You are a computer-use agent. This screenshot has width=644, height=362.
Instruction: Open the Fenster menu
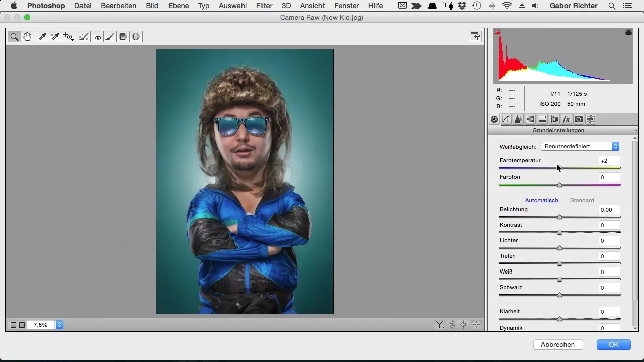pyautogui.click(x=346, y=6)
